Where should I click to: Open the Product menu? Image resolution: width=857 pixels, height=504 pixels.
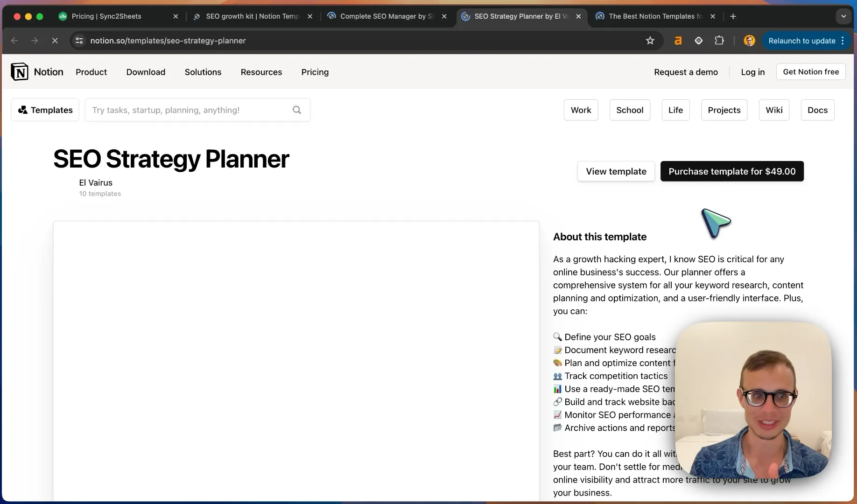tap(91, 72)
